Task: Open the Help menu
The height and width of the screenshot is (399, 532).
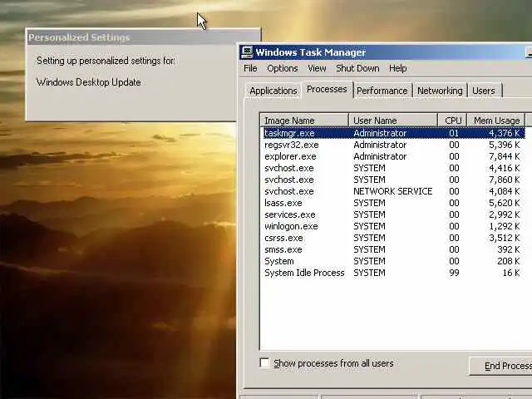Action: point(397,68)
